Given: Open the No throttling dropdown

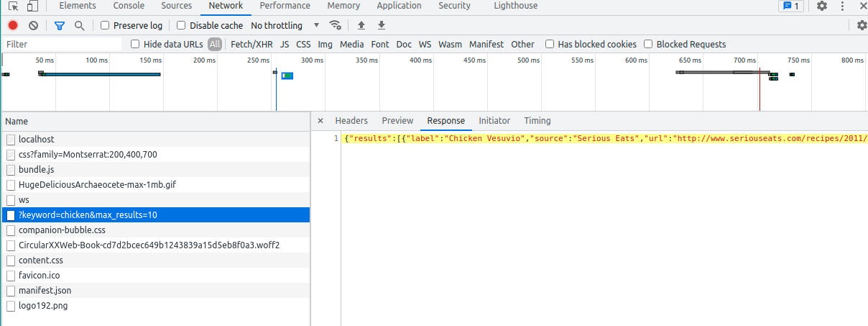Looking at the screenshot, I should click(285, 25).
